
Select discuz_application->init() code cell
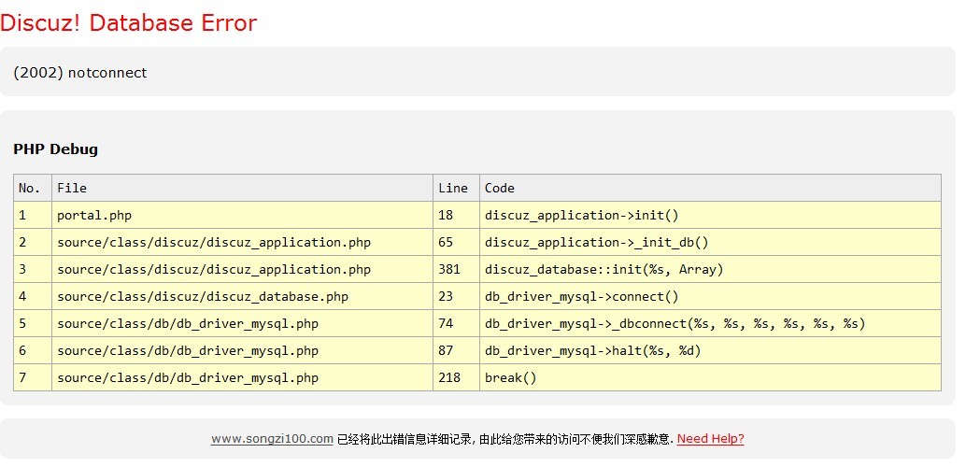(710, 215)
